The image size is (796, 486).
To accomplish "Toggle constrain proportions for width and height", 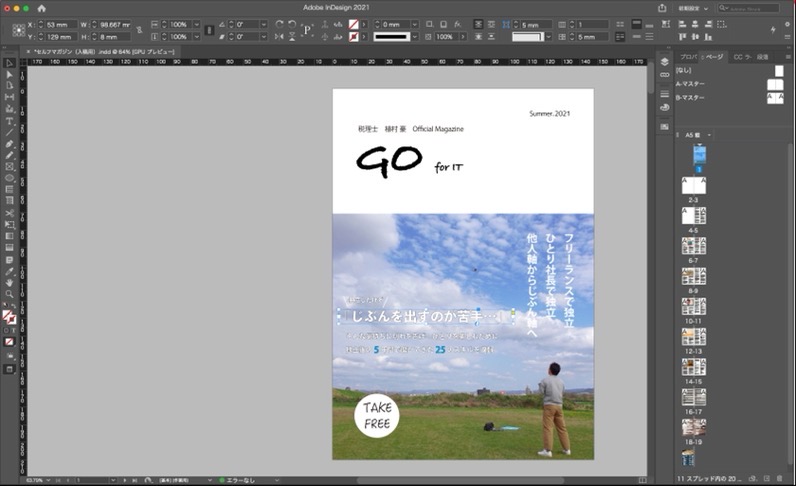I will [x=139, y=30].
